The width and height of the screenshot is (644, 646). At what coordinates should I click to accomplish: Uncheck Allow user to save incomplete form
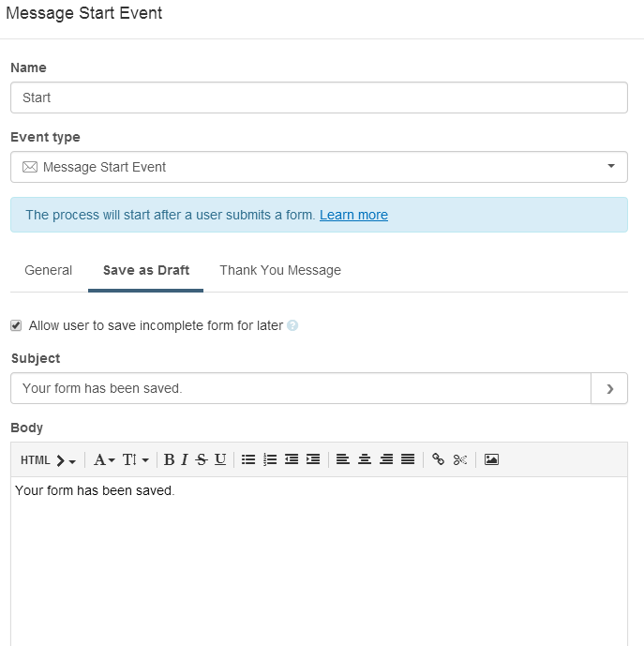16,325
